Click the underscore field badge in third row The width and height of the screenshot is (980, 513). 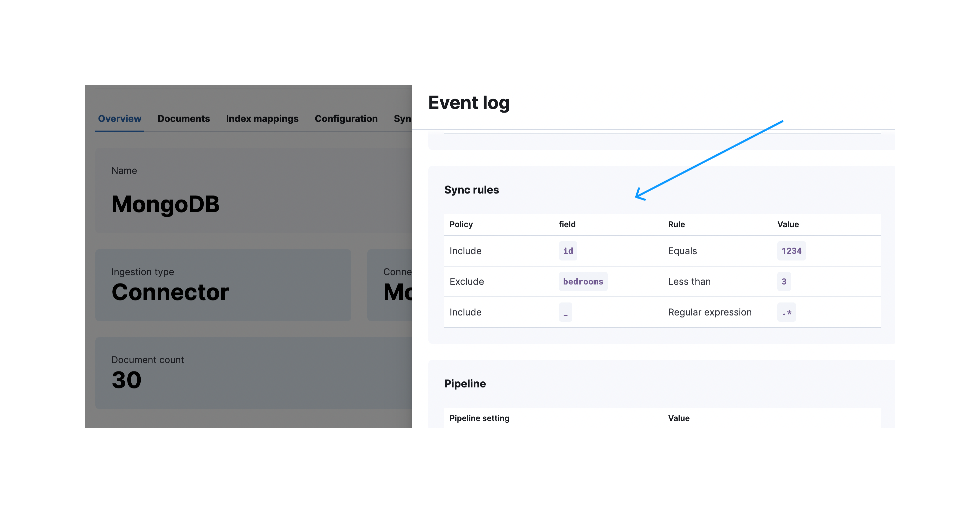coord(566,312)
